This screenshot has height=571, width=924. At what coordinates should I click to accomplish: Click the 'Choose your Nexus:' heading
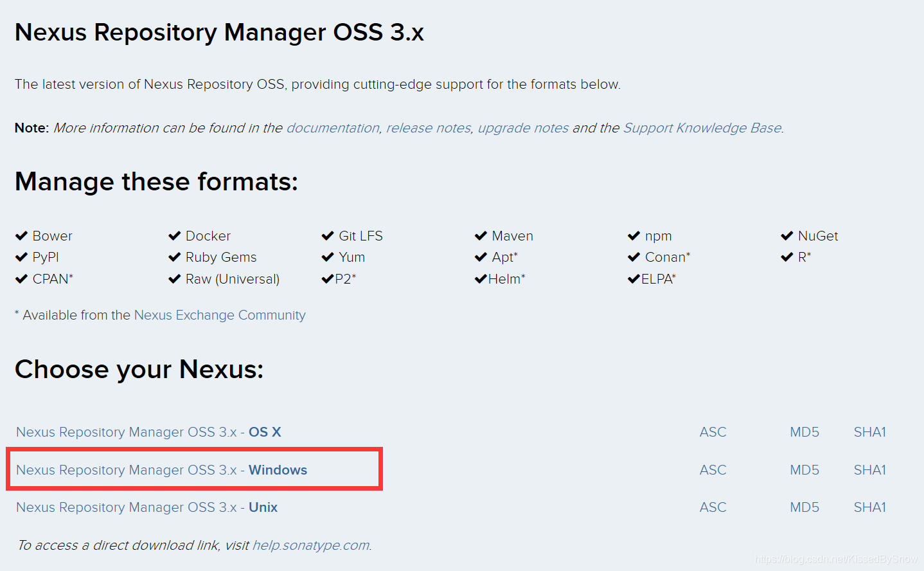[x=139, y=370]
